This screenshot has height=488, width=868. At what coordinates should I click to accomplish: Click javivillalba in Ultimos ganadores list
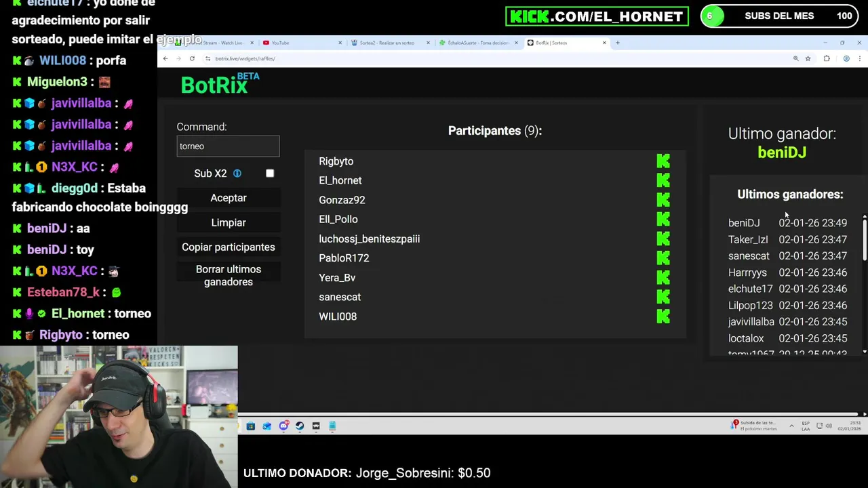click(x=751, y=322)
